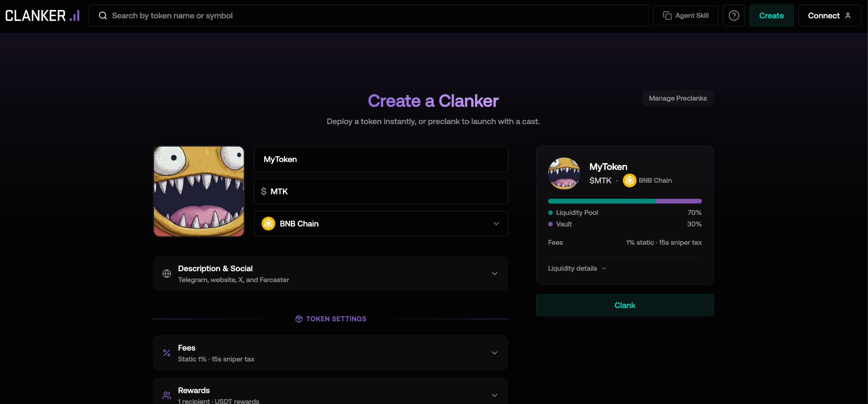Click the '30%' vault value
The image size is (868, 404).
click(694, 224)
